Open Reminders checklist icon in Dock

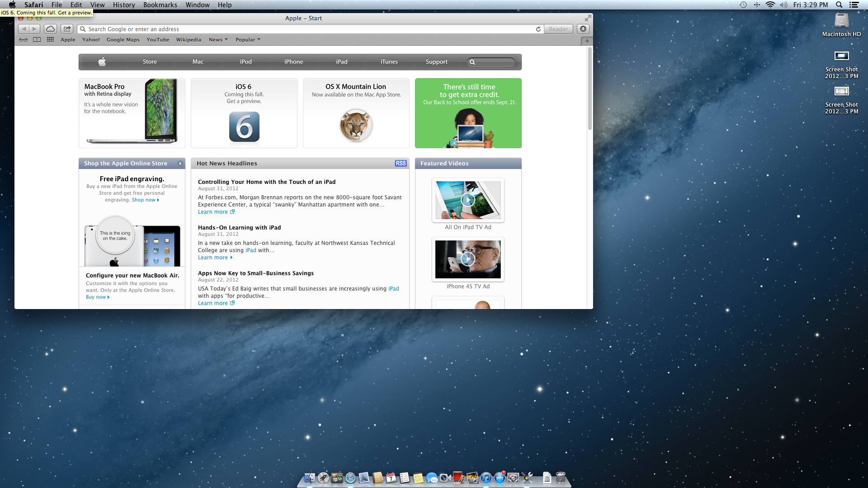pyautogui.click(x=405, y=478)
